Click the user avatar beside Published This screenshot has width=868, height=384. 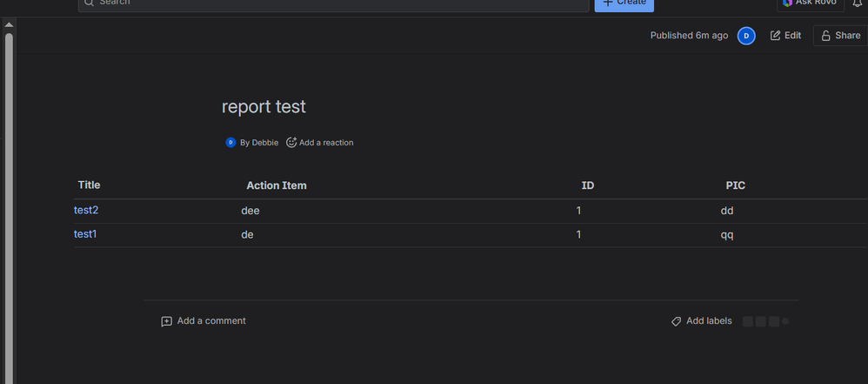click(x=746, y=36)
